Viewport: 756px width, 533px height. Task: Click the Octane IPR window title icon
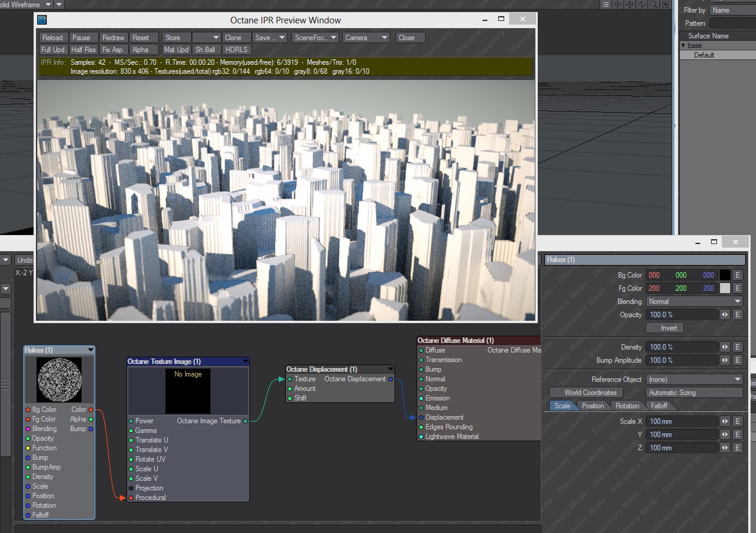click(x=42, y=20)
